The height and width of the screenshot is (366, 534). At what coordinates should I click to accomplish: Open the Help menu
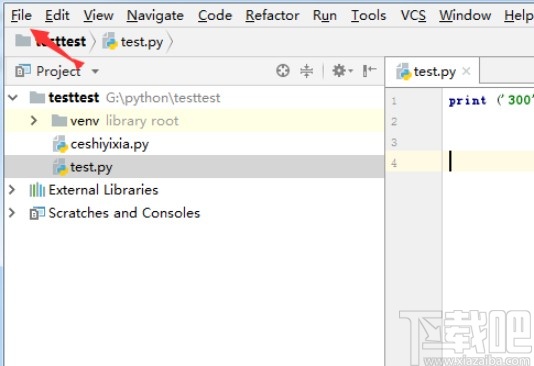(x=519, y=16)
